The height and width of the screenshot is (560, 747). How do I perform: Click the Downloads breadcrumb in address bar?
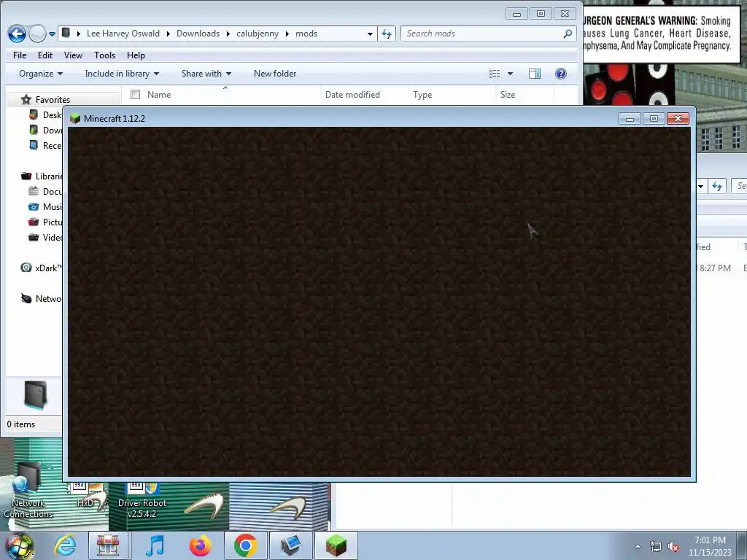[198, 34]
